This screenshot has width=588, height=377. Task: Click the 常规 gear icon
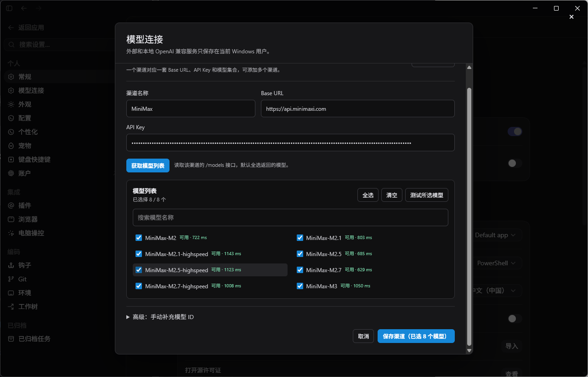click(11, 77)
